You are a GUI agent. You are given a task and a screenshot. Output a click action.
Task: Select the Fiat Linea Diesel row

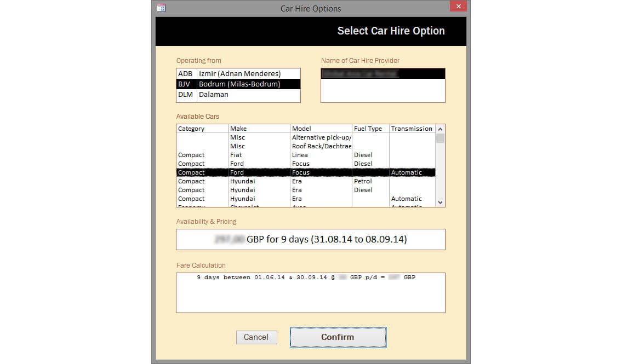point(305,155)
